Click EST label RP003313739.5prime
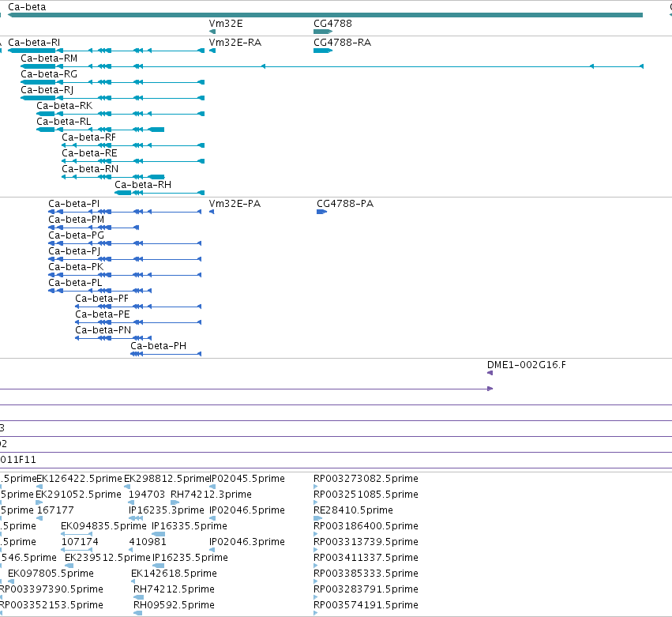Viewport: 672px width, 617px height. coord(366,542)
